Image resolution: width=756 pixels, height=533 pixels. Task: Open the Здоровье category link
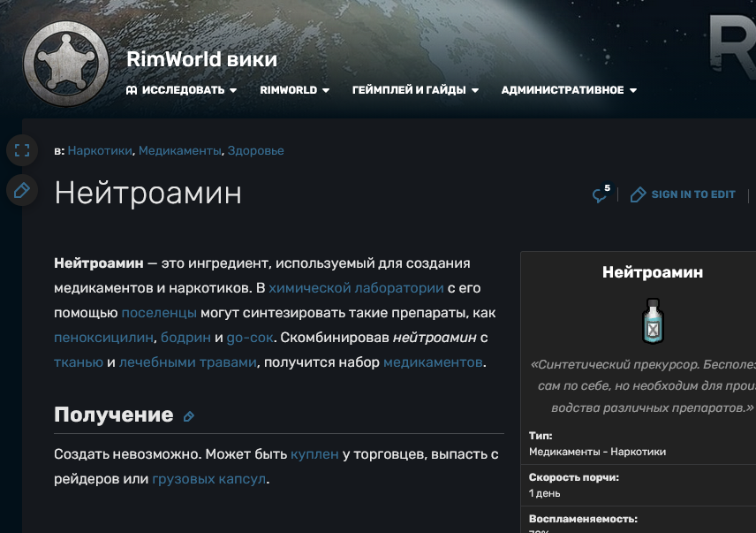point(255,150)
